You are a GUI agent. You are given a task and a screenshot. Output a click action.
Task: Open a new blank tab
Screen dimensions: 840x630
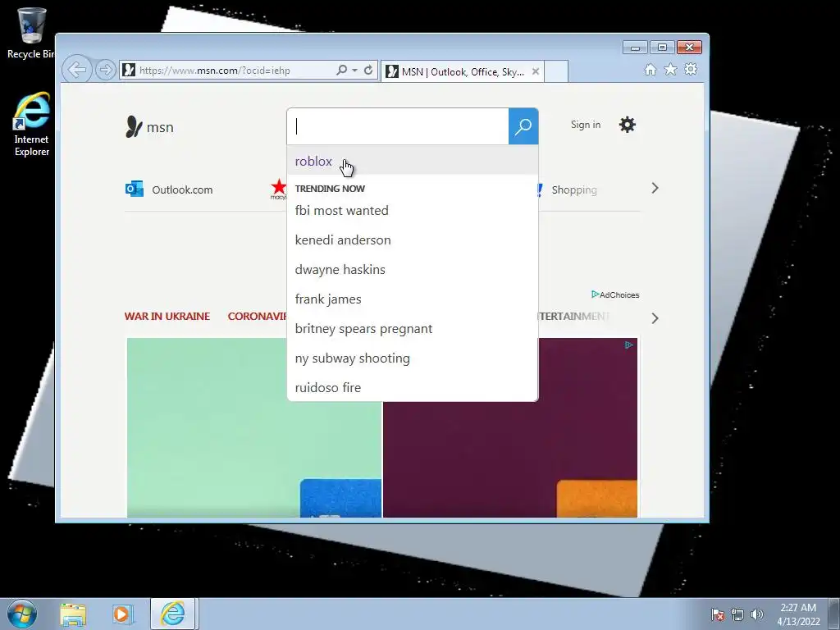[556, 71]
